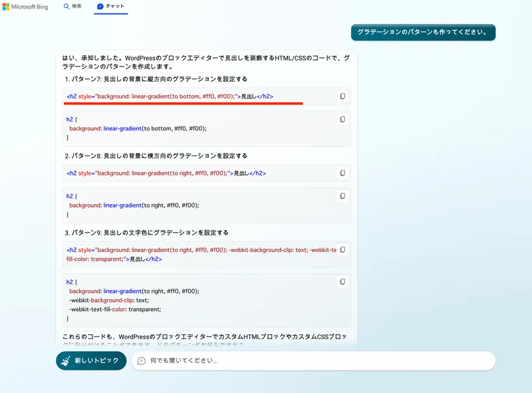Viewport: 532px width, 393px height.
Task: Click heading パターン9: 見出しの文字色に
Action: (x=146, y=233)
